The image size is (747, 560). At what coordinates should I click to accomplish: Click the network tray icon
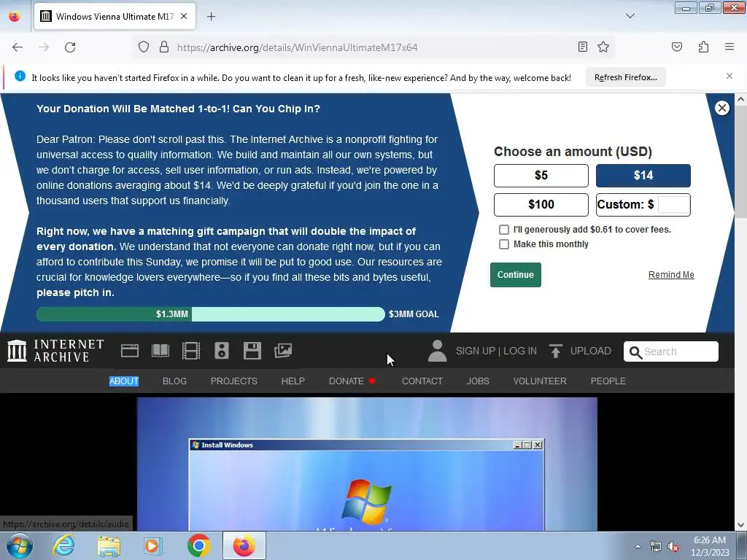(655, 547)
